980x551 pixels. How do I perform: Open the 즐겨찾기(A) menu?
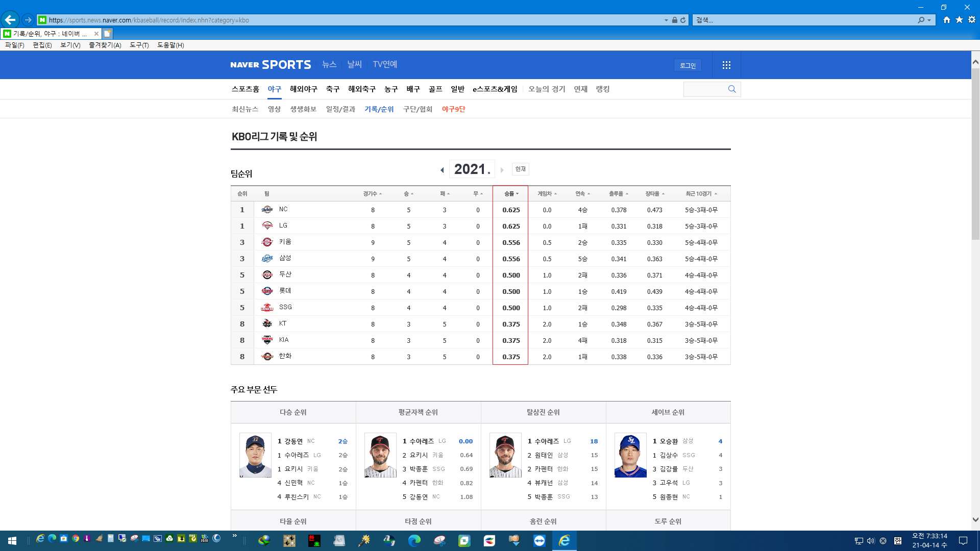tap(105, 45)
